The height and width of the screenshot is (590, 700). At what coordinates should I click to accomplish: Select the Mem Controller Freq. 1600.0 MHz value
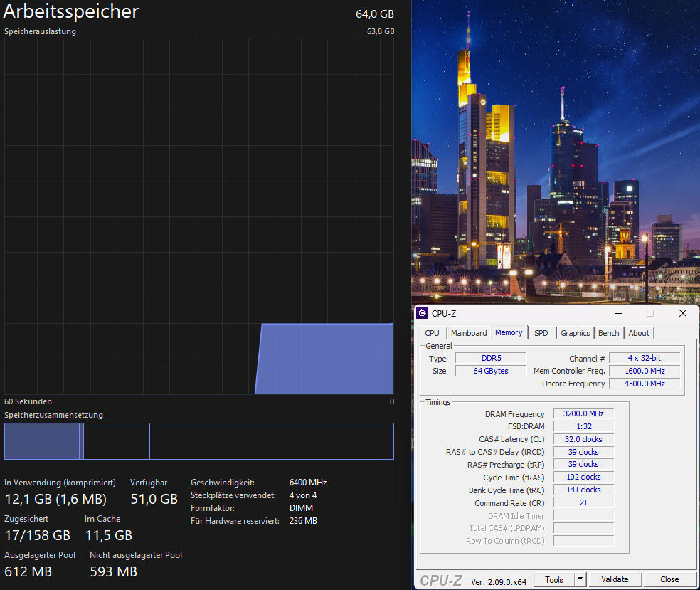point(645,371)
